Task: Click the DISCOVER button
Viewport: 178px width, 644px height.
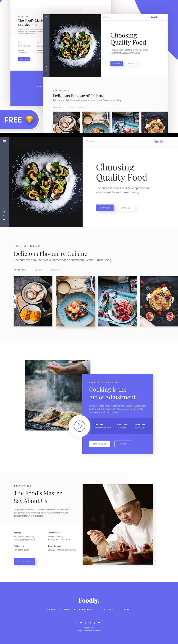Action: (x=105, y=208)
